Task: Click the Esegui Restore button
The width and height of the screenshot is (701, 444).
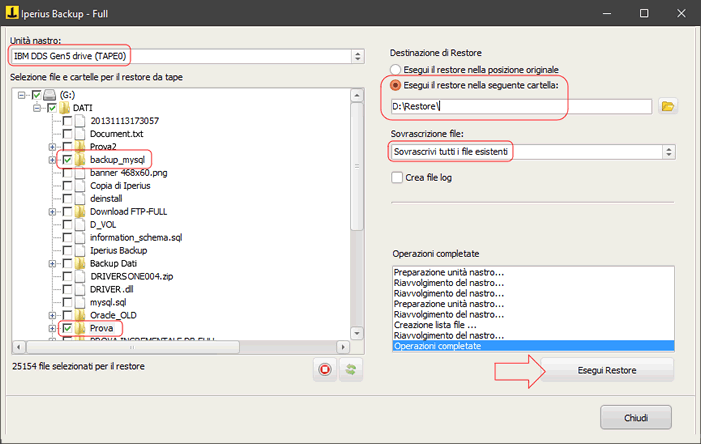Action: click(x=608, y=370)
